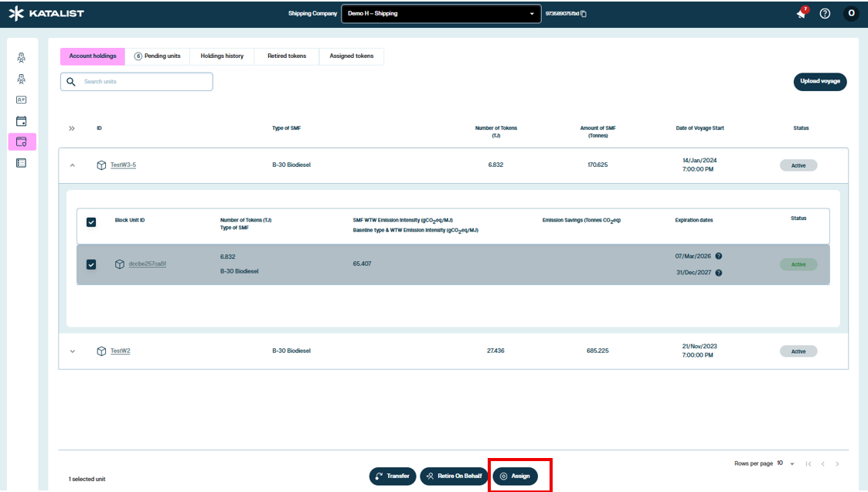Copy the account ID with the clipboard icon
The width and height of the screenshot is (868, 492).
point(584,14)
